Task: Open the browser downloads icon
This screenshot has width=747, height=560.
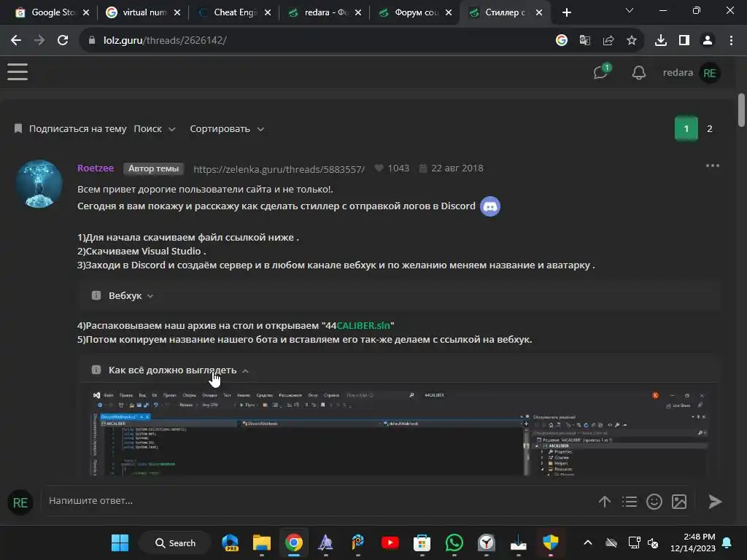Action: tap(660, 41)
